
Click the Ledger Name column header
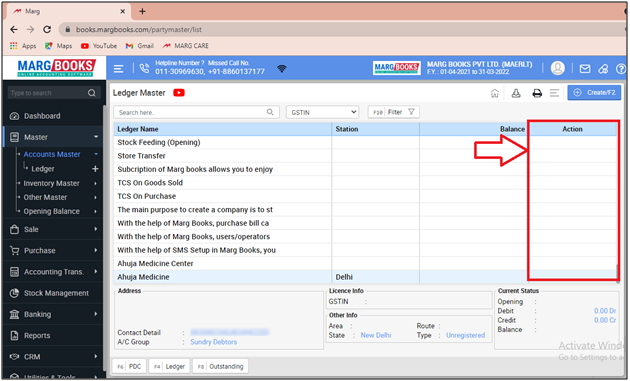coord(223,129)
